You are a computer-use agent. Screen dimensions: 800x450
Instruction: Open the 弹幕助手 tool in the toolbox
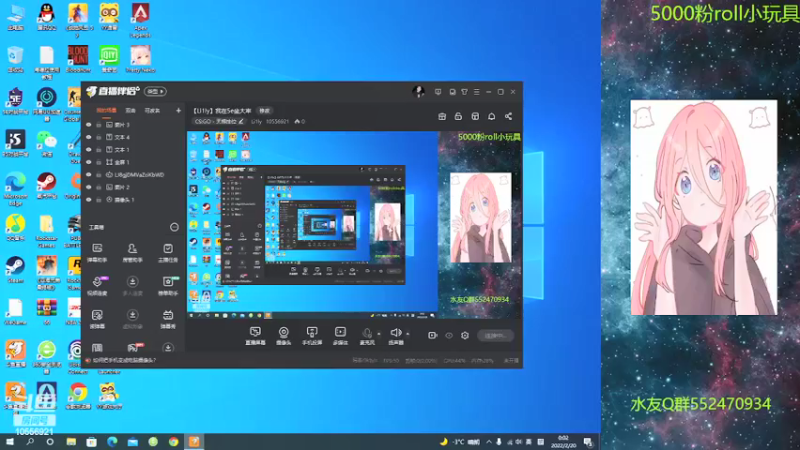click(x=97, y=253)
